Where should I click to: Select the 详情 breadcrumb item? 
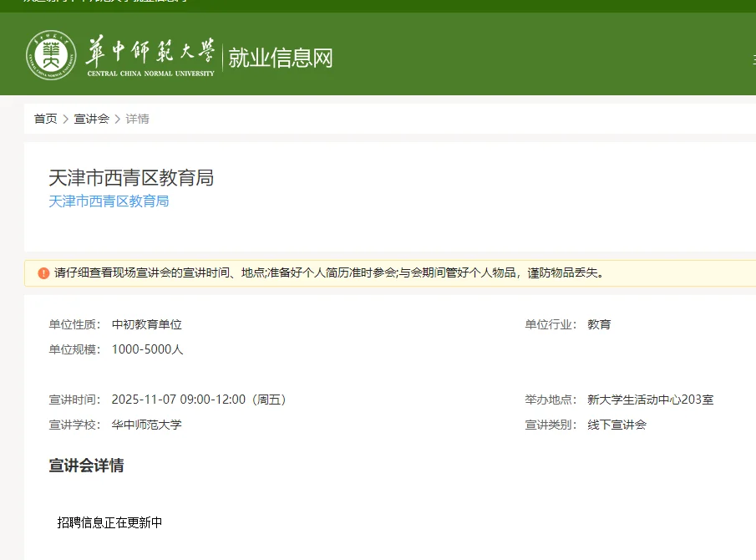tap(136, 119)
